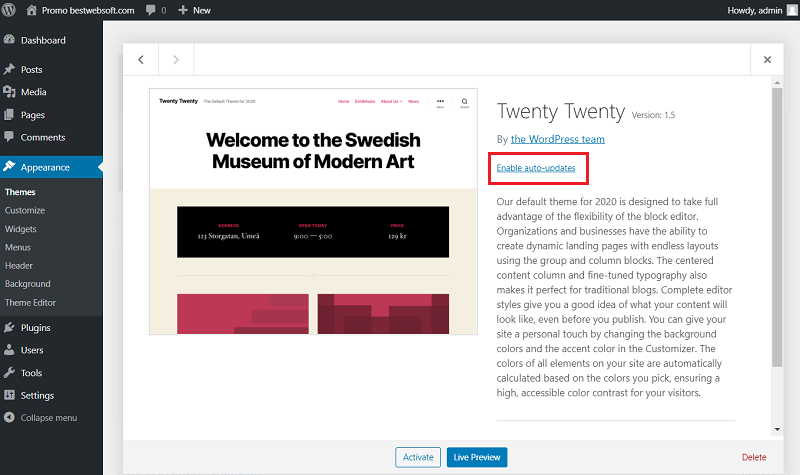Click the Twenty Twenty theme screenshot
This screenshot has height=475, width=800.
tap(313, 211)
